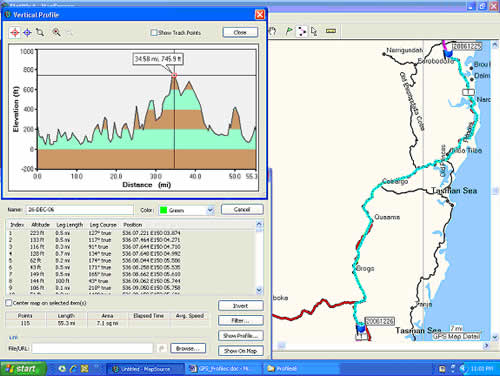Click the map's vertical scrollbar down arrow
The image size is (500, 376).
(495, 337)
